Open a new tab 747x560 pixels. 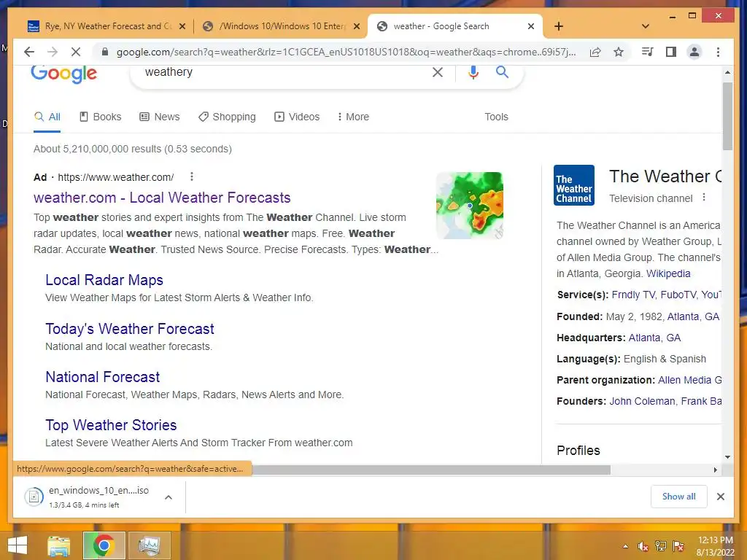click(559, 26)
